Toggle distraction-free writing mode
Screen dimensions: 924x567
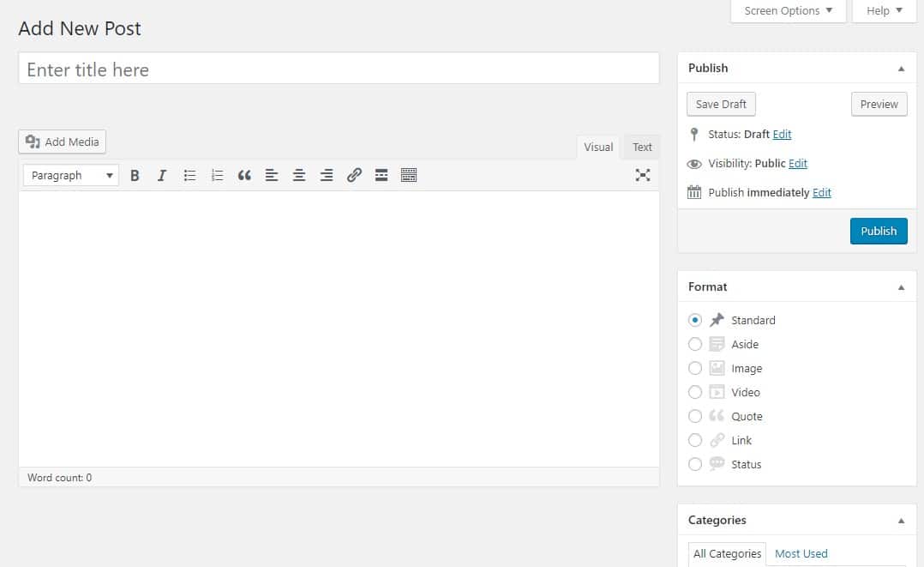tap(643, 175)
